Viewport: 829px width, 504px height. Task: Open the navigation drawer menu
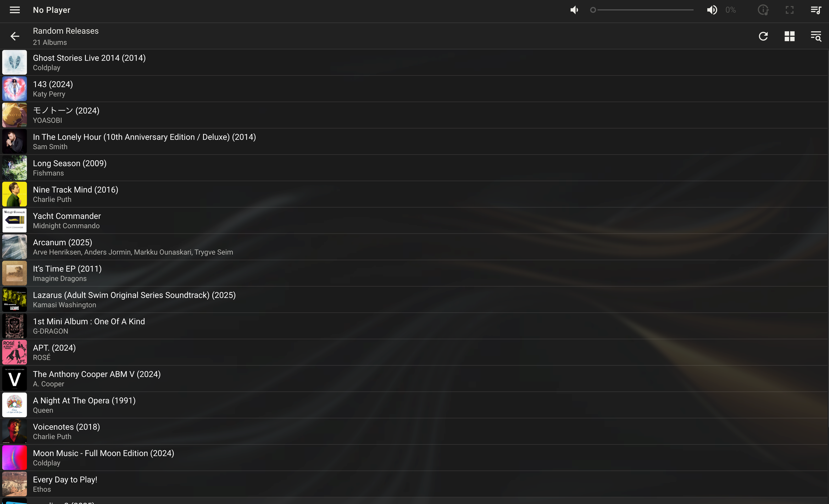click(x=14, y=10)
